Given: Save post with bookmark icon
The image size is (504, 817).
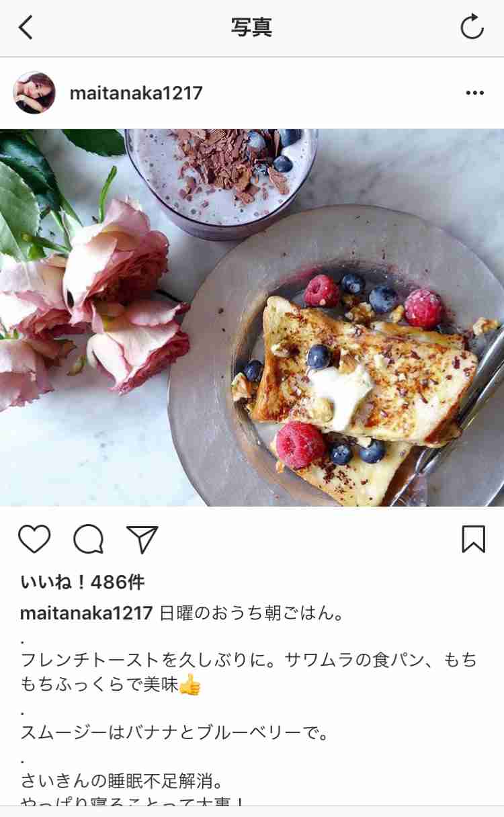Looking at the screenshot, I should pos(474,539).
